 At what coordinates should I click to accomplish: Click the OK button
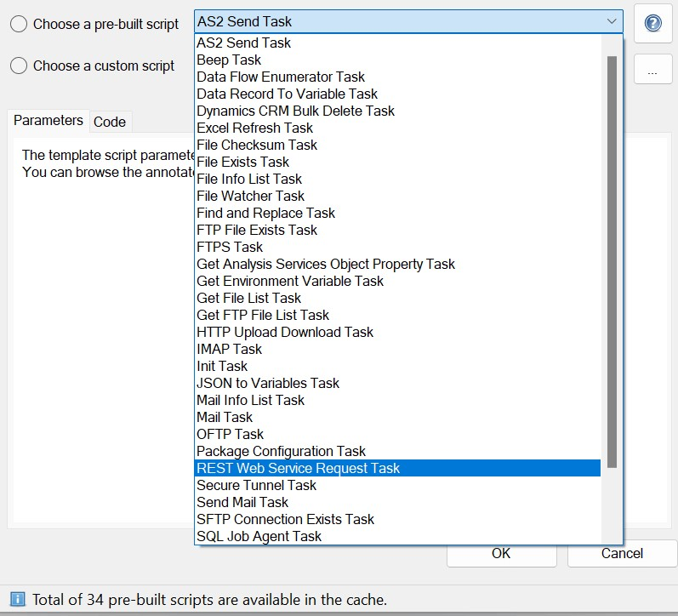click(501, 553)
